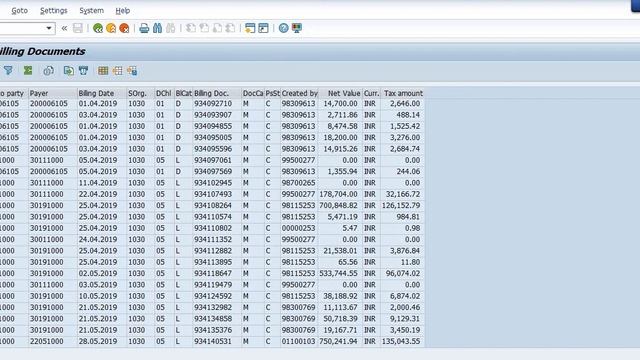This screenshot has height=360, width=640.
Task: Set a filter with funnel icon
Action: pos(8,71)
